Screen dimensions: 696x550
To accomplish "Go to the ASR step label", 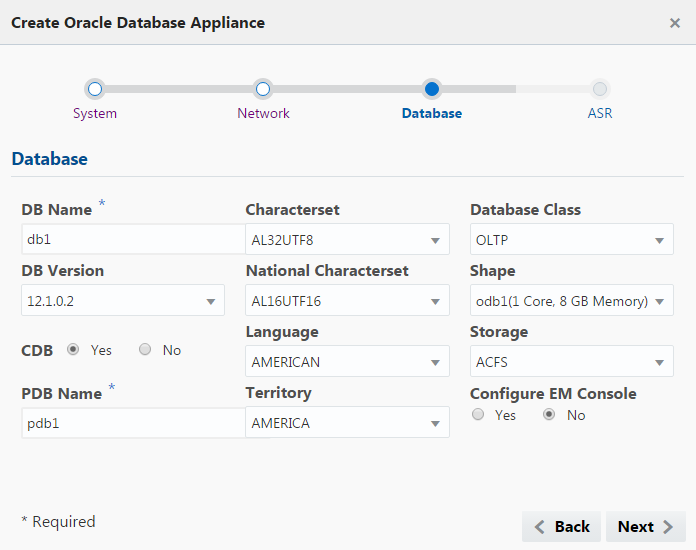I will [600, 113].
